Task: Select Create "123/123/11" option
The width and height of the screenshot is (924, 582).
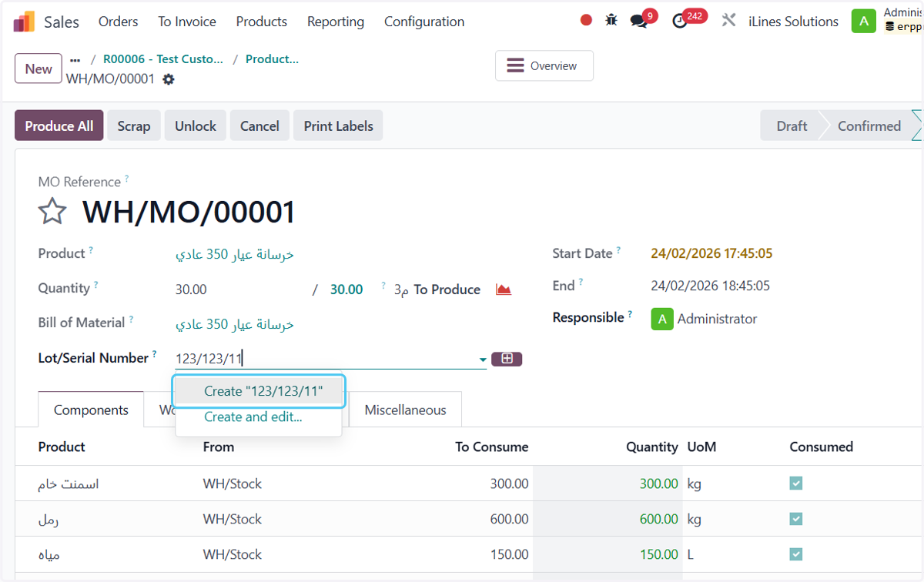Action: [x=259, y=391]
